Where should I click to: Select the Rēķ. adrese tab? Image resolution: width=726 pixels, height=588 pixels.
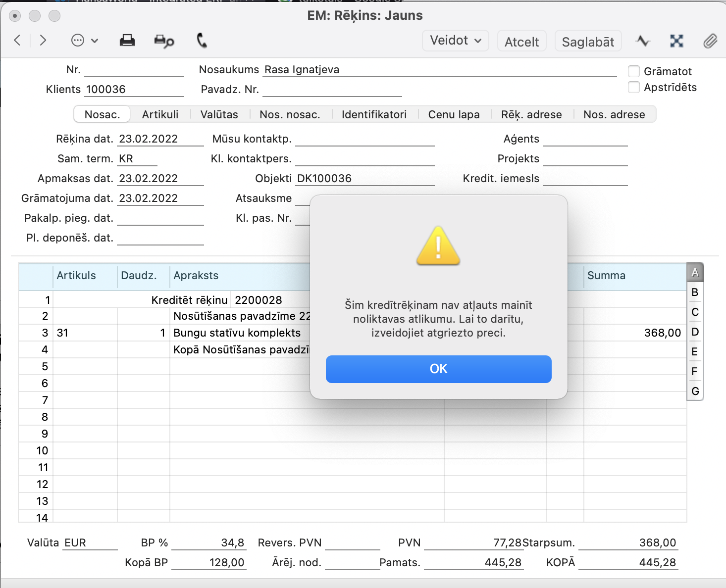pos(531,114)
